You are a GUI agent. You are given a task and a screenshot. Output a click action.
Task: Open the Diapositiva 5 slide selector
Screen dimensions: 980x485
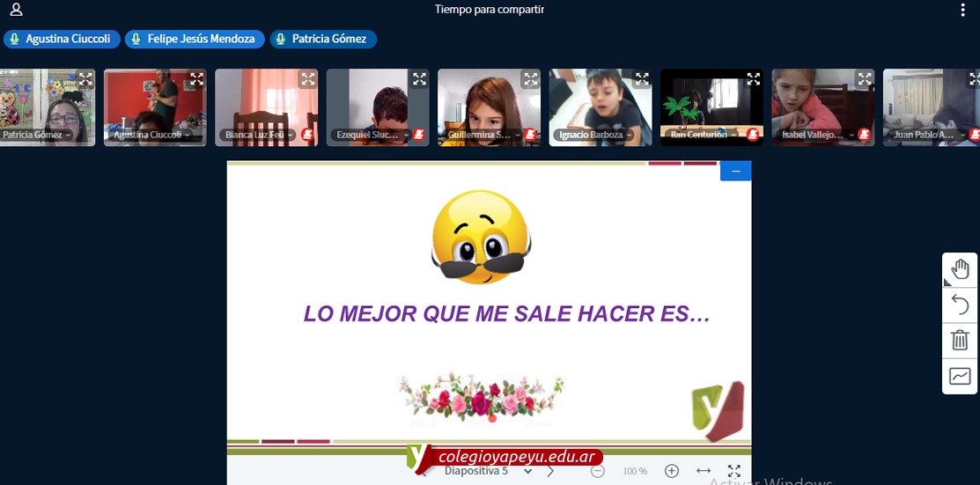489,472
